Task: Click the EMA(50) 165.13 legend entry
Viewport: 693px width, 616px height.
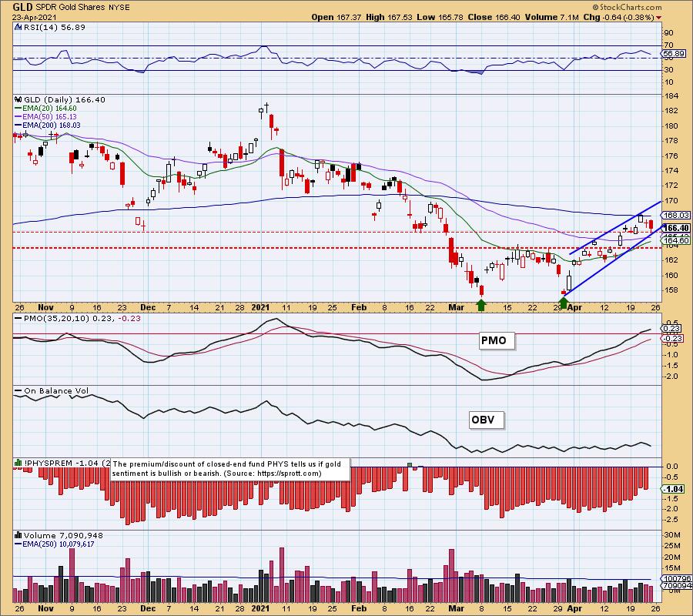Action: coord(45,117)
